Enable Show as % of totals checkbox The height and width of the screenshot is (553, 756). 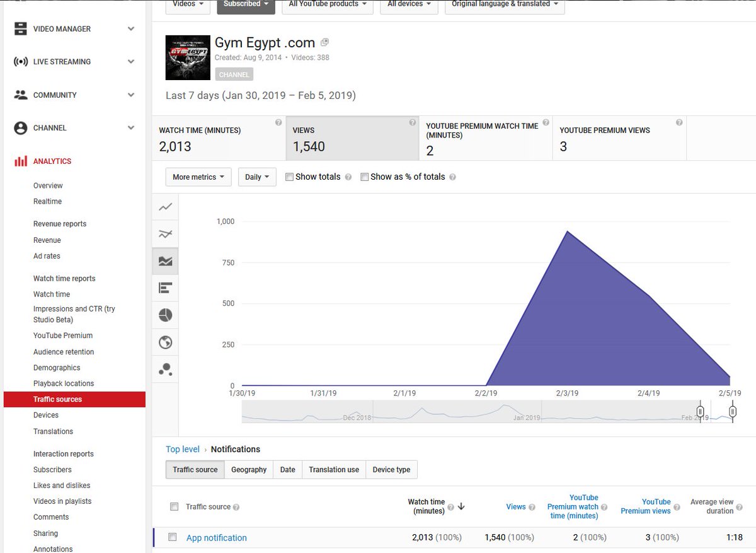pyautogui.click(x=364, y=177)
